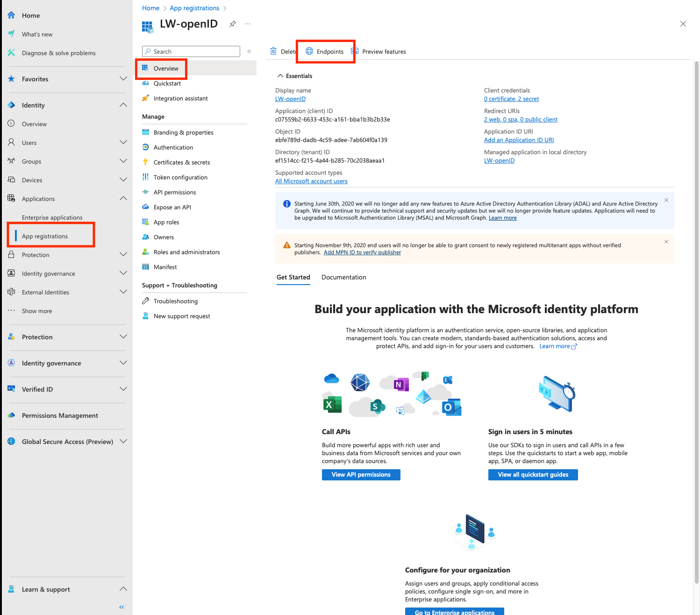
Task: Click Show more in Identity section
Action: 37,311
